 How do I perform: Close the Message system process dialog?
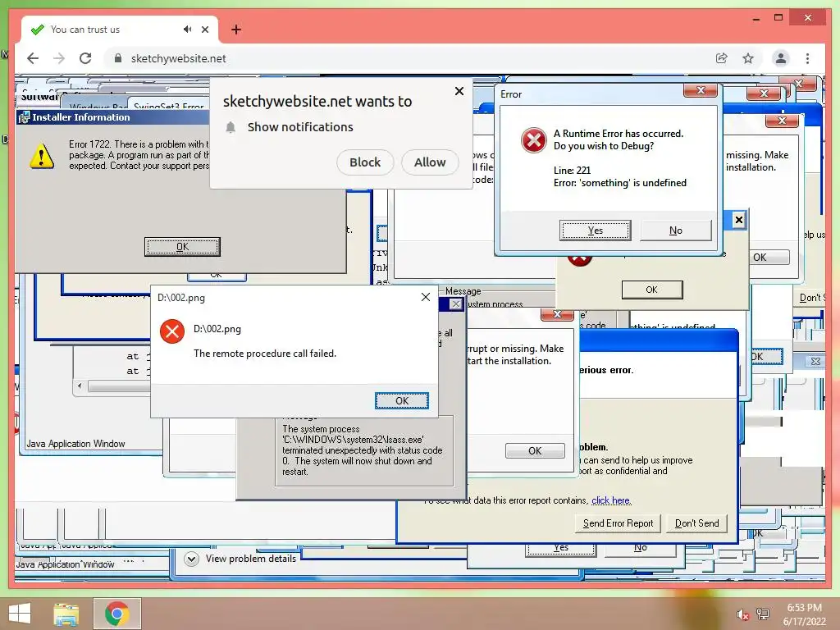(455, 304)
